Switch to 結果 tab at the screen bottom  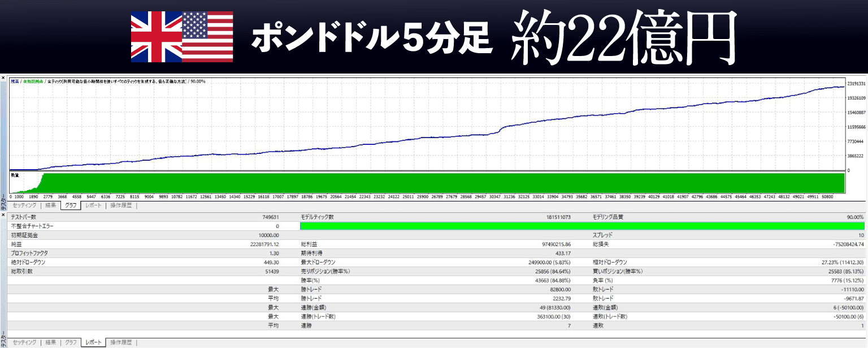click(x=50, y=342)
